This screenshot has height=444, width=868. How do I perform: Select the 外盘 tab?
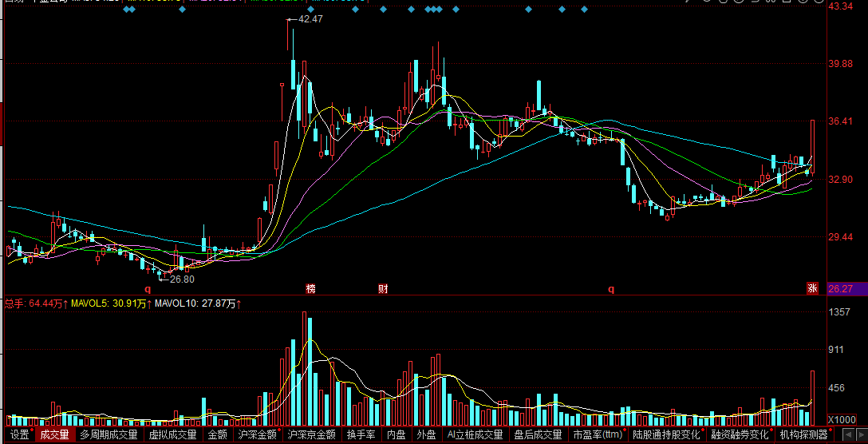point(426,434)
